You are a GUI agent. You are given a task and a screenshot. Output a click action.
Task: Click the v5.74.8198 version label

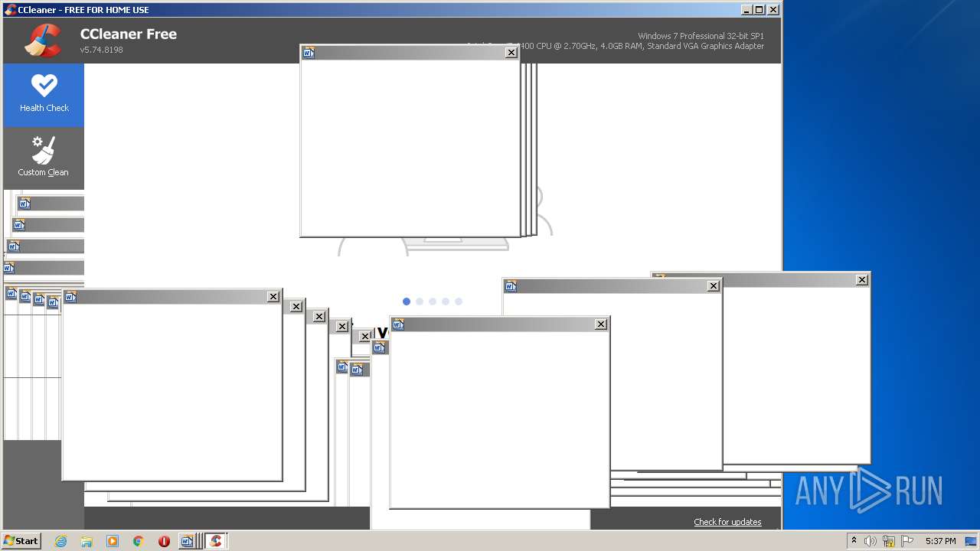[x=101, y=50]
